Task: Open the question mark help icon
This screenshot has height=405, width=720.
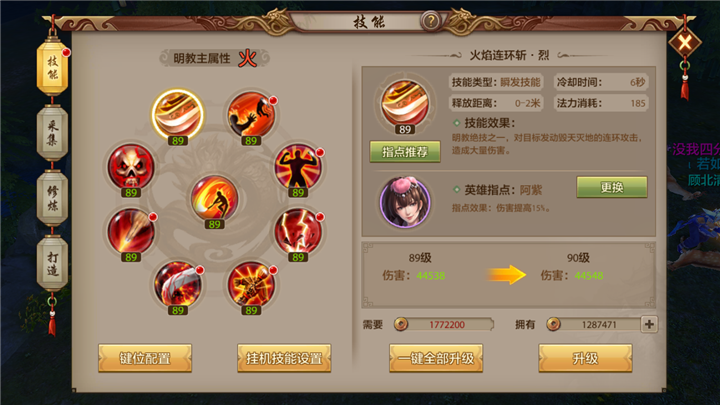Action: click(x=431, y=21)
